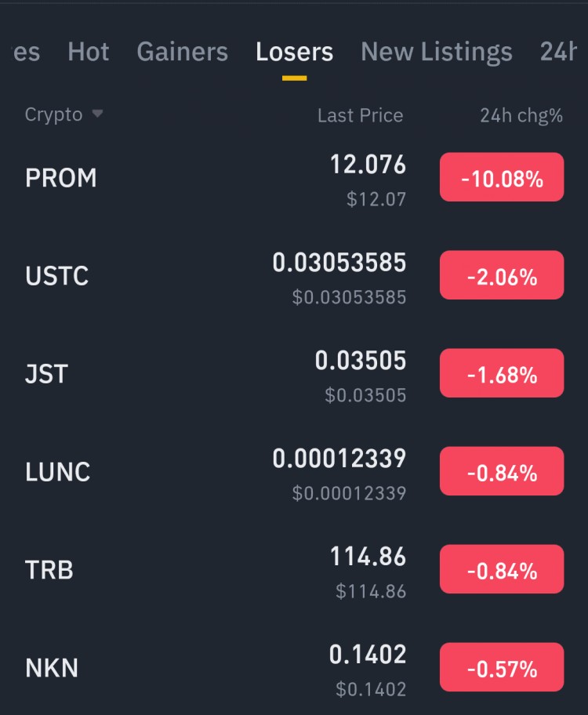The height and width of the screenshot is (715, 588).
Task: Switch to the Hot tab
Action: 88,52
